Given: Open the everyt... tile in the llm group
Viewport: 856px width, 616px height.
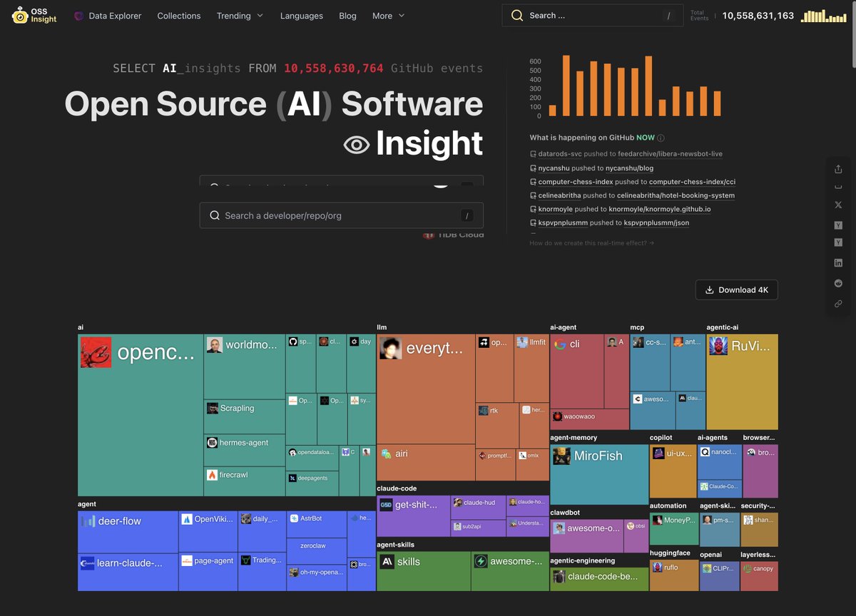Looking at the screenshot, I should click(426, 389).
